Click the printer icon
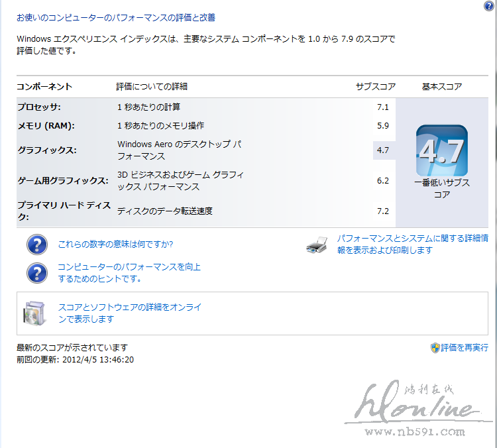The image size is (497, 448). 317,245
